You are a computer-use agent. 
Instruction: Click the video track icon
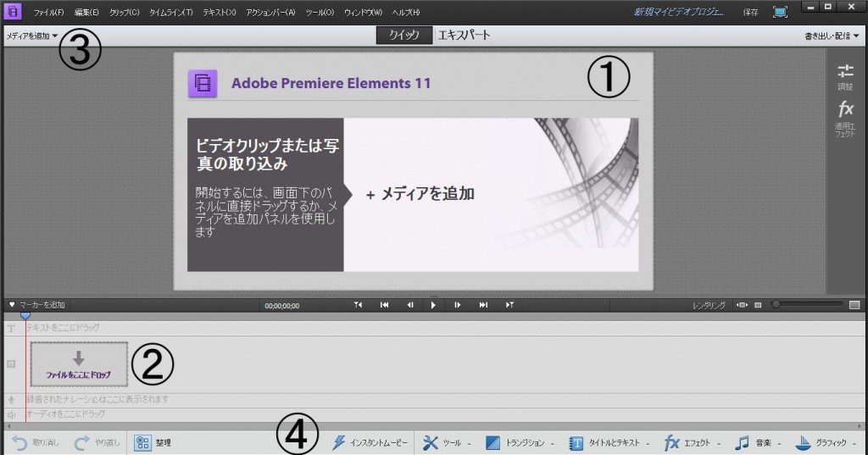[10, 363]
